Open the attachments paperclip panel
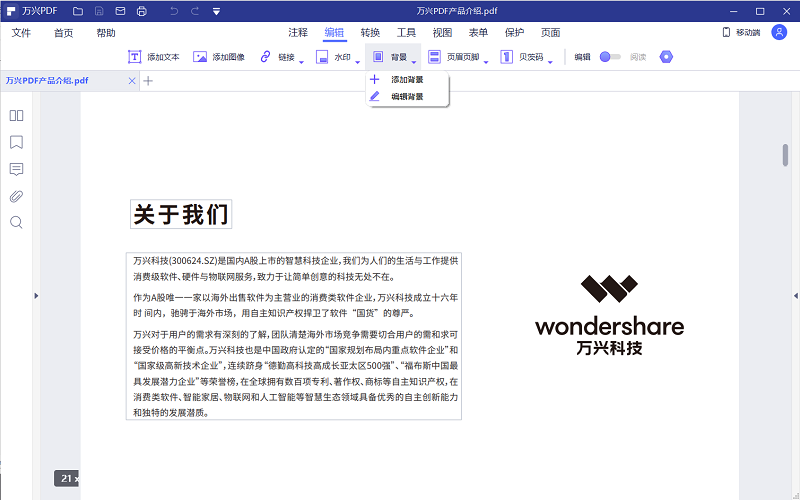The image size is (800, 500). pos(16,195)
